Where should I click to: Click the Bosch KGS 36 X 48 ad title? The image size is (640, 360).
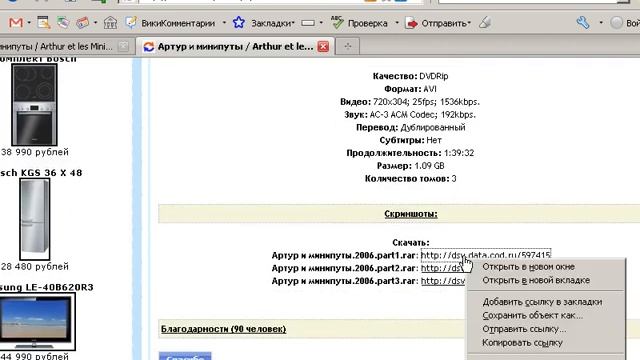pyautogui.click(x=41, y=173)
